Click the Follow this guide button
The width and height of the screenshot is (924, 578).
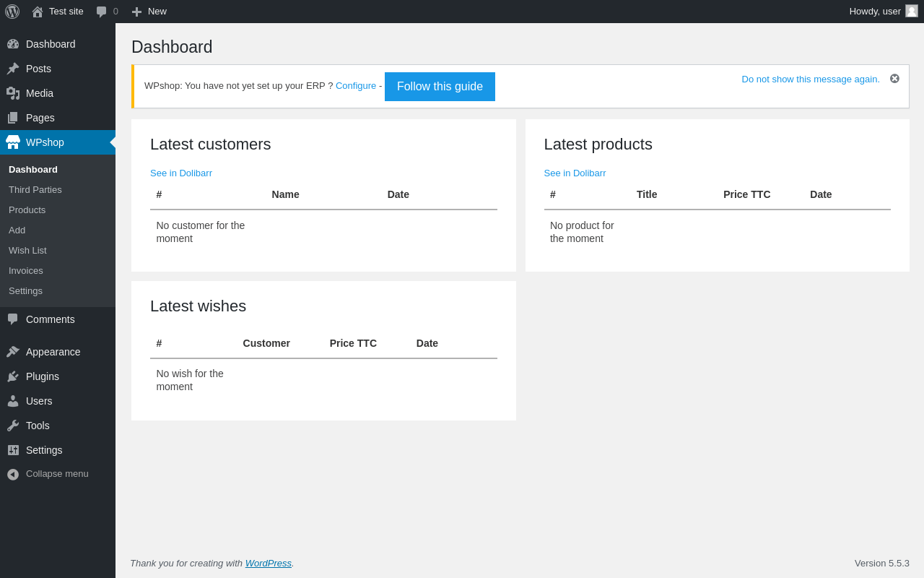tap(440, 87)
